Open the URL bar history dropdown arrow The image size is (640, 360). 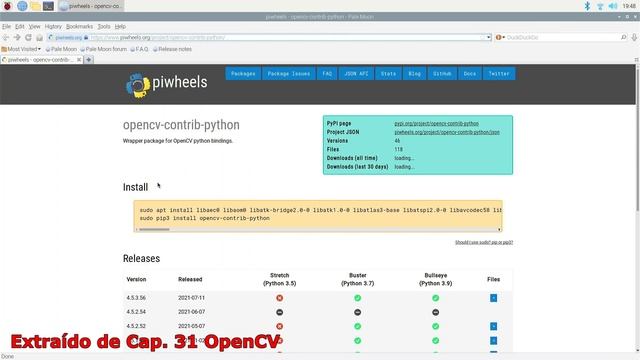tap(488, 37)
